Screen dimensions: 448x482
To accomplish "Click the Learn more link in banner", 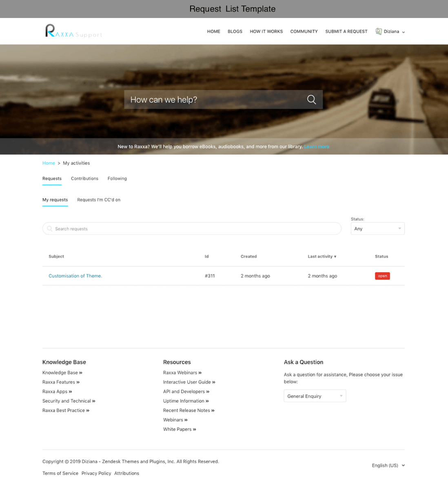I will click(x=317, y=147).
